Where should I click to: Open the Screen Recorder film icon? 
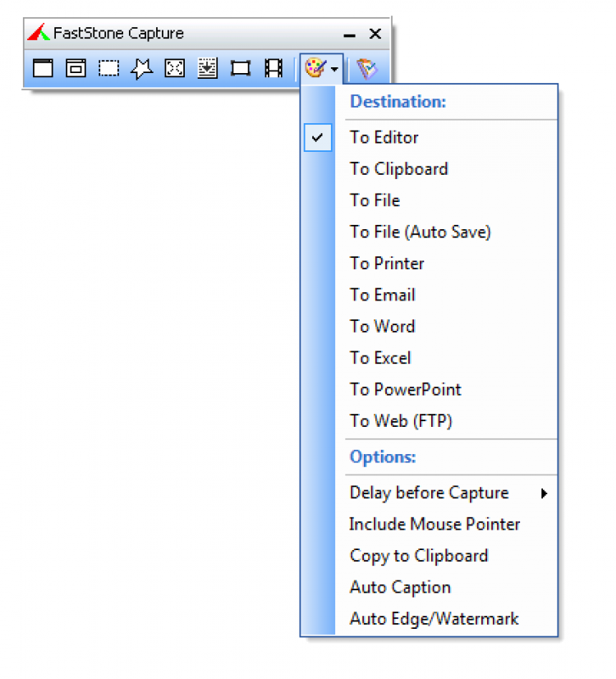coord(274,68)
